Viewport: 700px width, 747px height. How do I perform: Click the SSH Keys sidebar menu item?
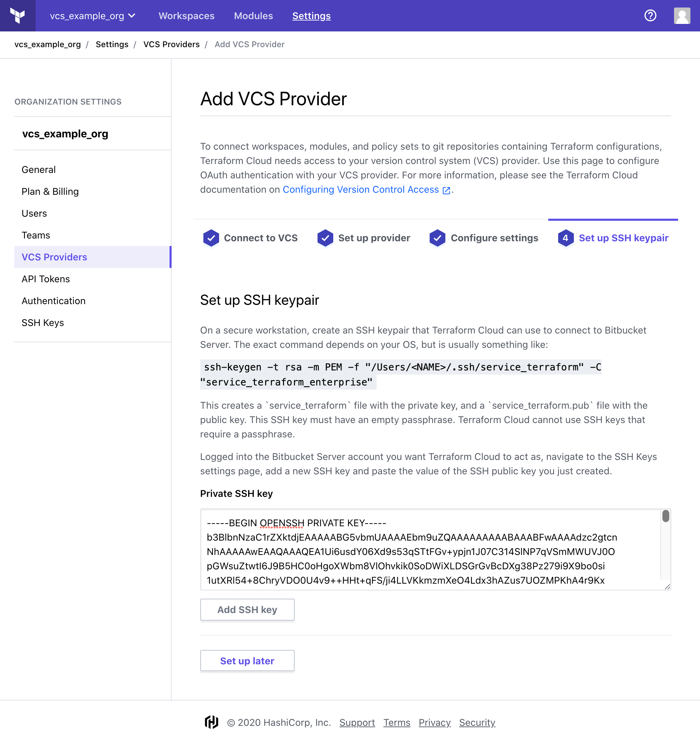coord(43,322)
